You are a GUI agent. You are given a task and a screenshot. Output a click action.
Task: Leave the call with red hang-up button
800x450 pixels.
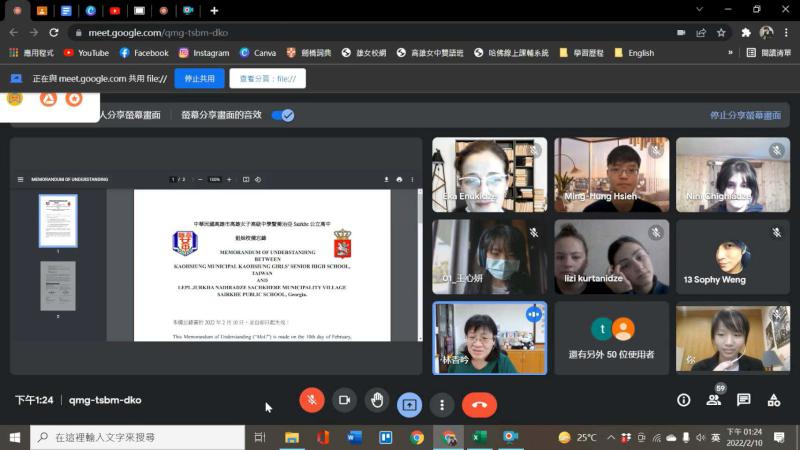click(479, 404)
